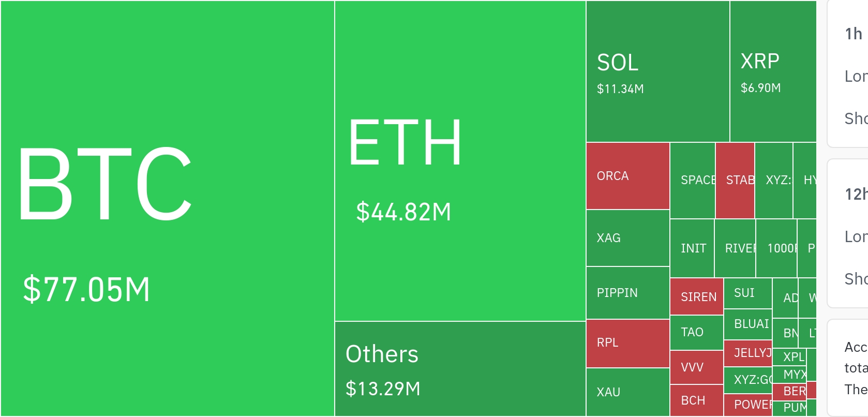Screen dimensions: 868x417
Task: Click the BCH tile
Action: pyautogui.click(x=697, y=400)
